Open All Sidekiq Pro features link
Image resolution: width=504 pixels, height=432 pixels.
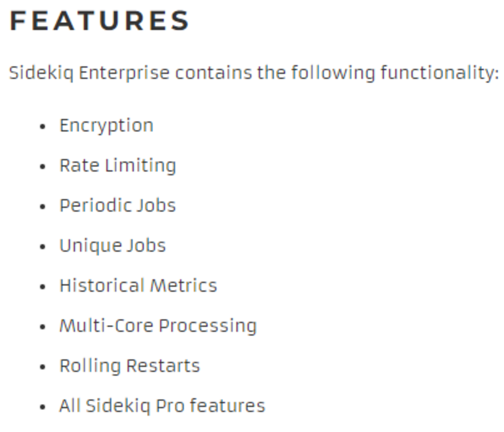click(x=162, y=406)
